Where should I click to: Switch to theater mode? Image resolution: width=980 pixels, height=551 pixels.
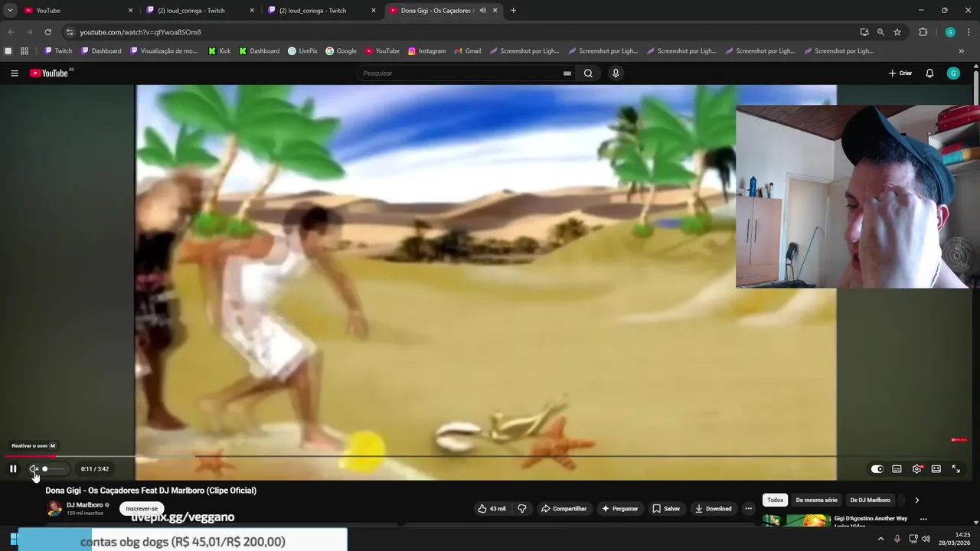click(x=936, y=469)
